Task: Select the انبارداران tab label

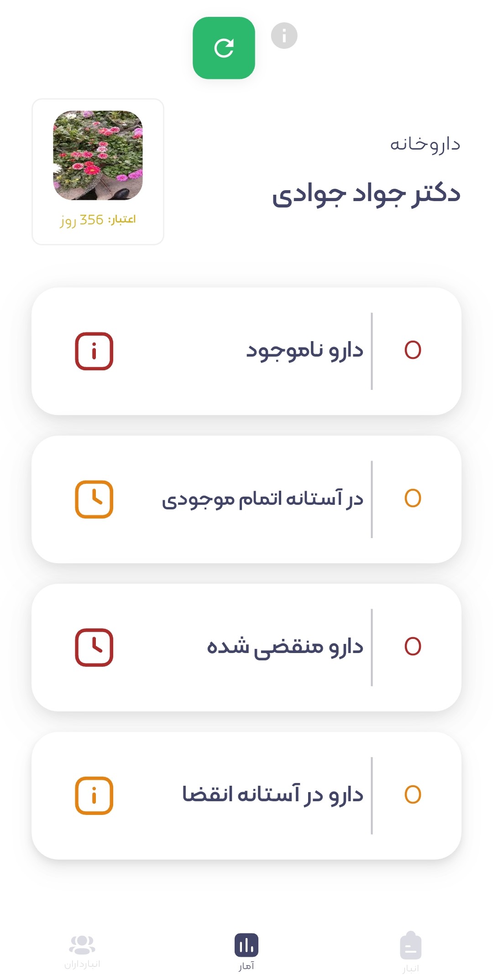Action: 82,964
